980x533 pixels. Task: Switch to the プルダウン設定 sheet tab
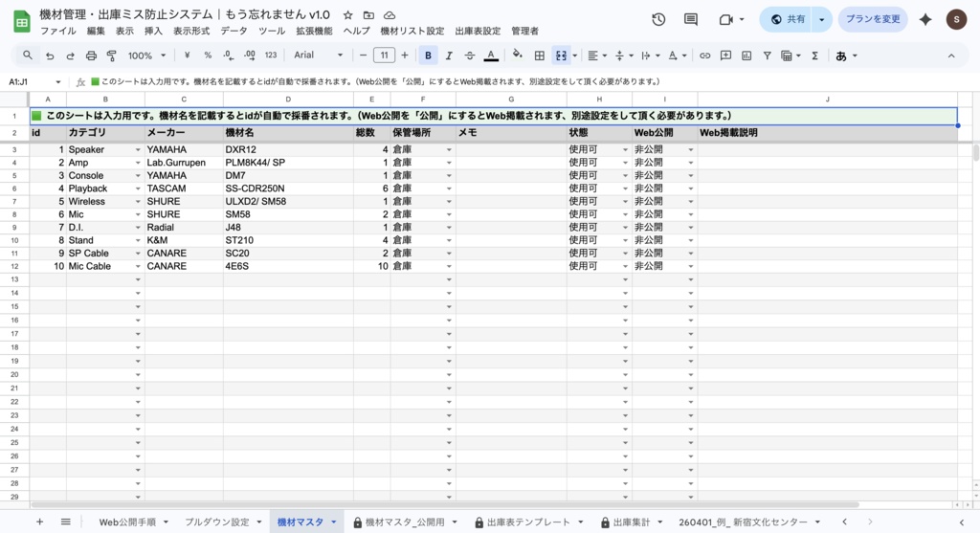pyautogui.click(x=217, y=522)
